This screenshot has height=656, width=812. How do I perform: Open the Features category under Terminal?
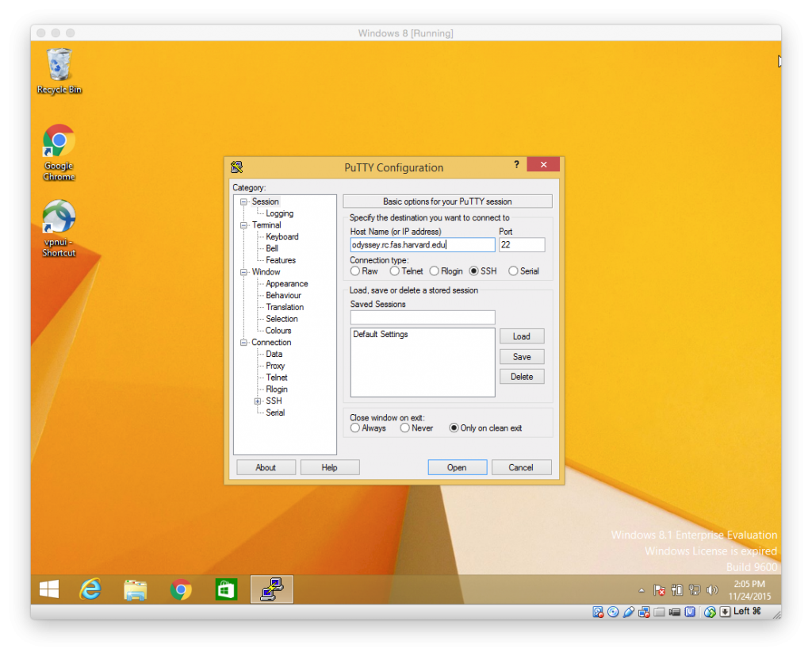point(281,260)
